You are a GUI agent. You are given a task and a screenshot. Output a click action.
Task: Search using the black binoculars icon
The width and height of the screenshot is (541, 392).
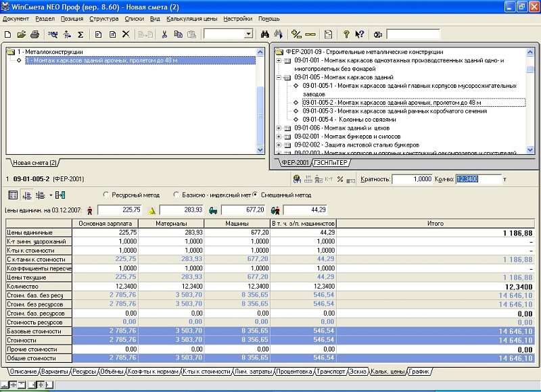coord(264,34)
